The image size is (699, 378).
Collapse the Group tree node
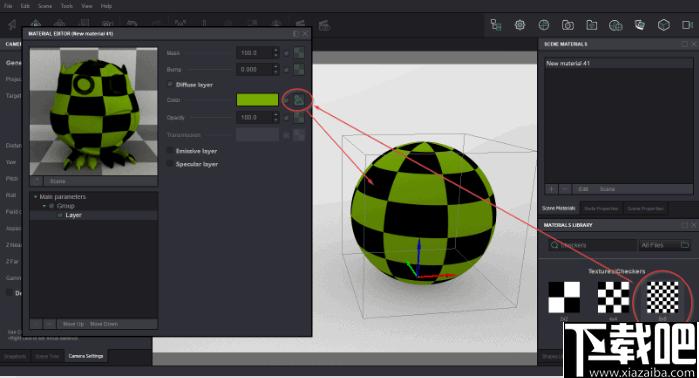44,206
